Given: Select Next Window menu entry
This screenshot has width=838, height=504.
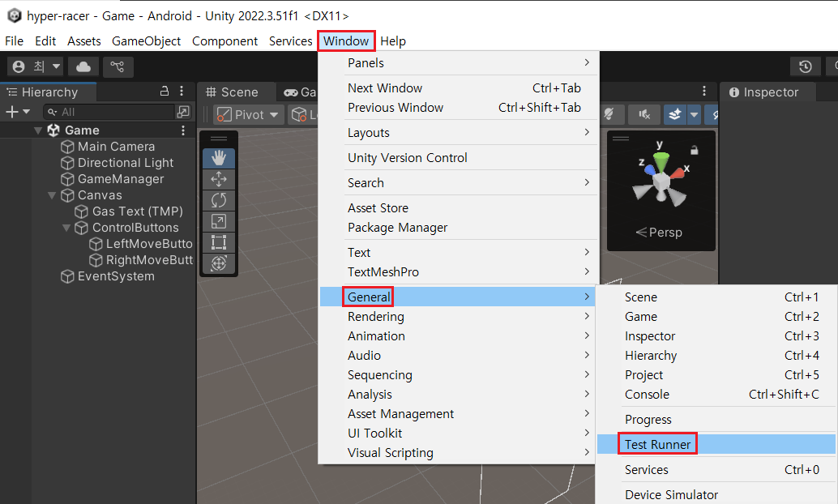Looking at the screenshot, I should [459, 88].
